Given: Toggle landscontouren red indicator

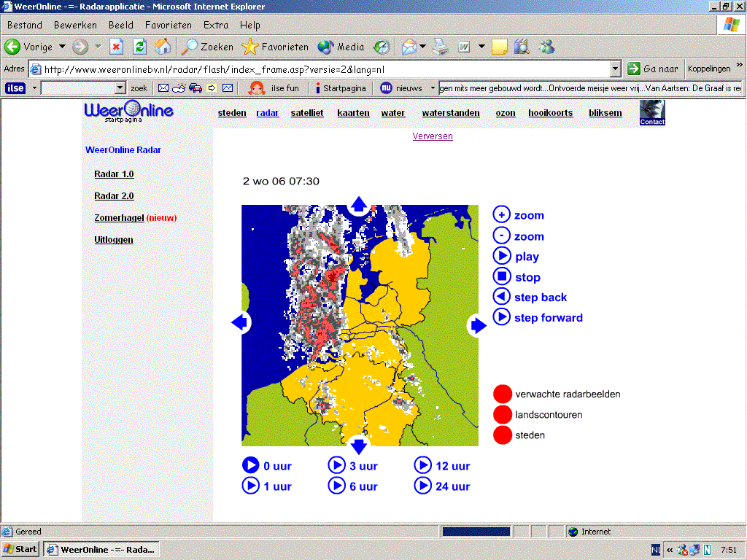Looking at the screenshot, I should tap(502, 414).
